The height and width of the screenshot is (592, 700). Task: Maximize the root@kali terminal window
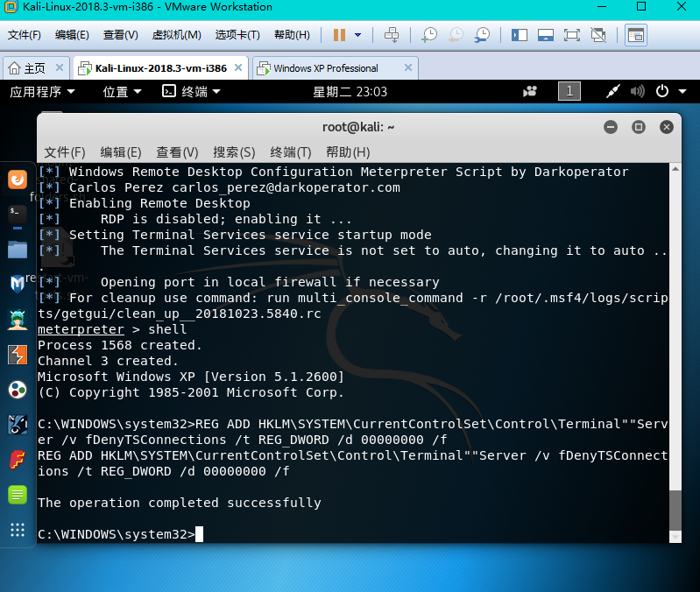(639, 127)
